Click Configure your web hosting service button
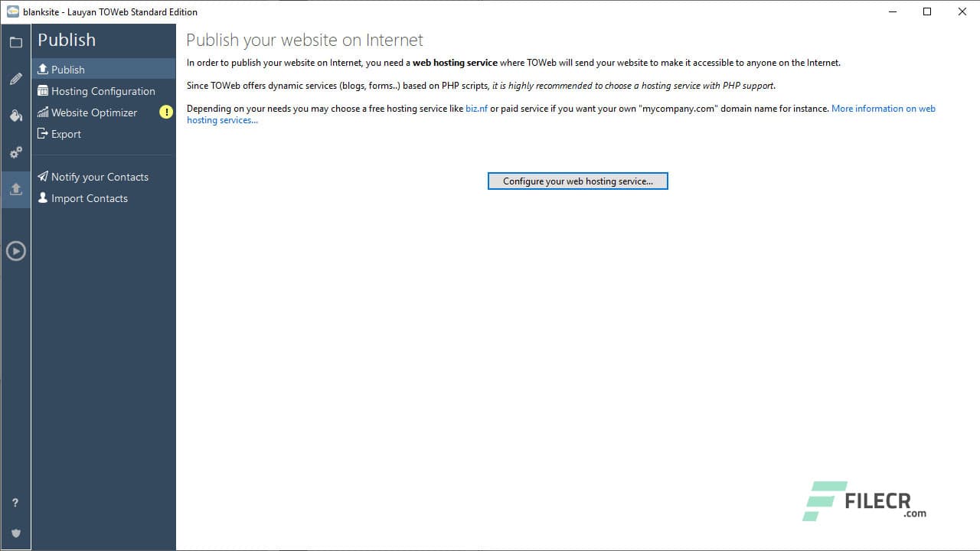Viewport: 980px width, 551px height. click(577, 181)
